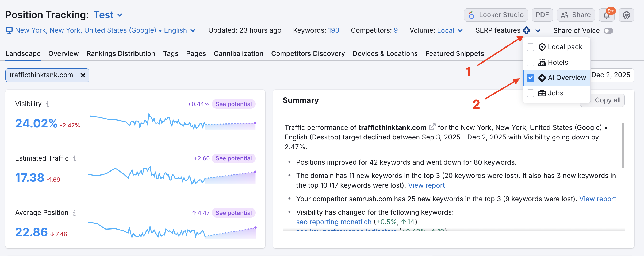
Task: Click the info icon next to Visibility
Action: (x=48, y=104)
